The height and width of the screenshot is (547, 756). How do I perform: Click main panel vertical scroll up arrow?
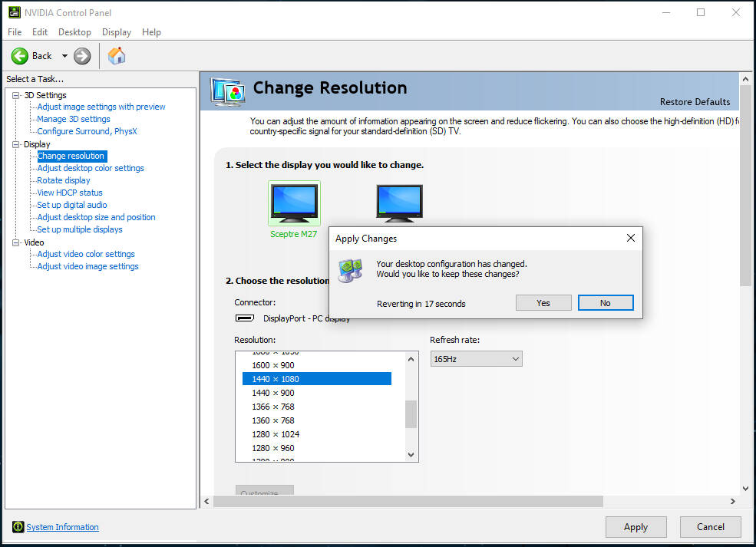click(745, 78)
